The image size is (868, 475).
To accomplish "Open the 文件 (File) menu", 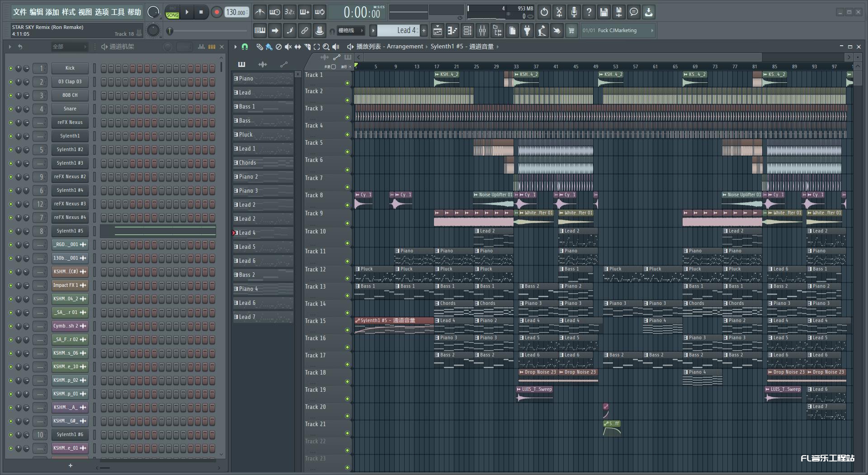I will (20, 12).
